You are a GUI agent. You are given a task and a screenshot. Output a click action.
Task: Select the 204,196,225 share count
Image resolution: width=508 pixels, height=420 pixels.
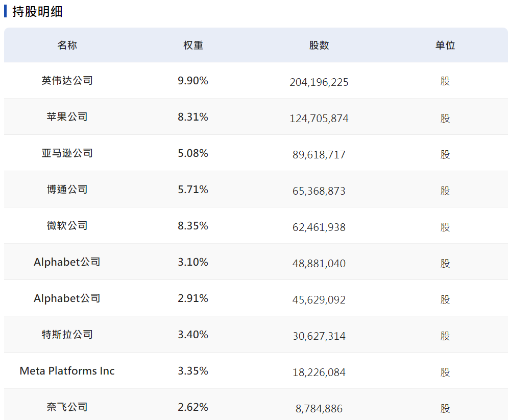(319, 82)
